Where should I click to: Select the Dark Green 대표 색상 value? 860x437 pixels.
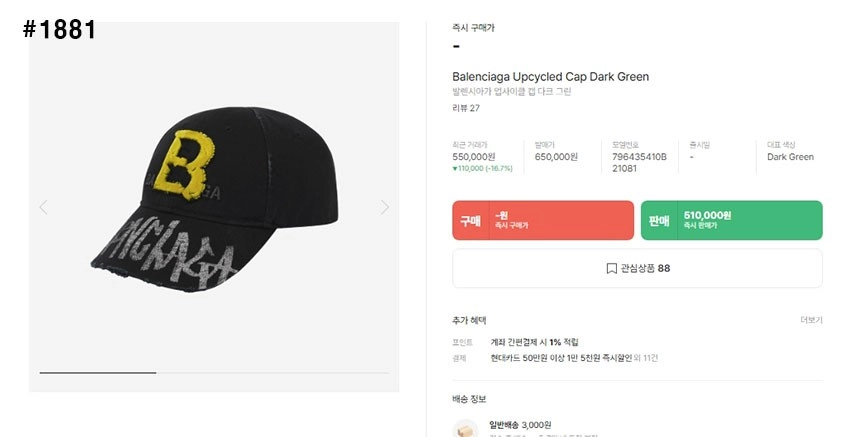click(x=790, y=157)
